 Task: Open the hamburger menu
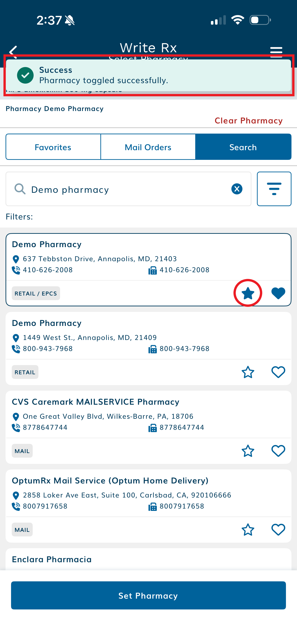pyautogui.click(x=276, y=52)
